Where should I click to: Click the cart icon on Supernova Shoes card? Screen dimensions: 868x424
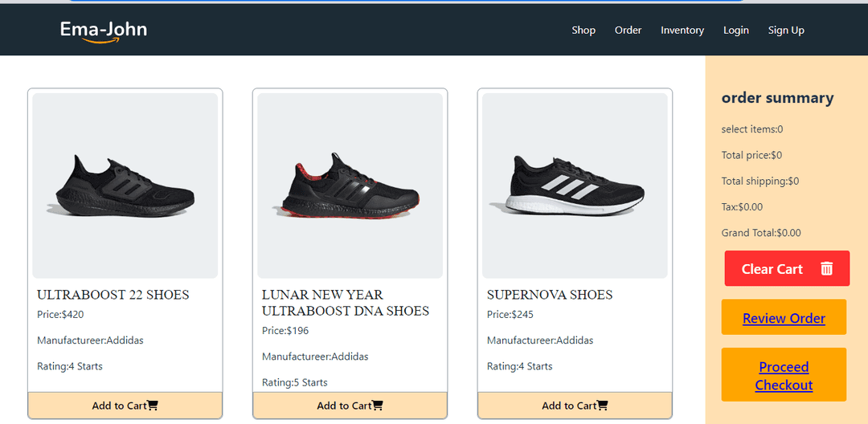(x=603, y=406)
